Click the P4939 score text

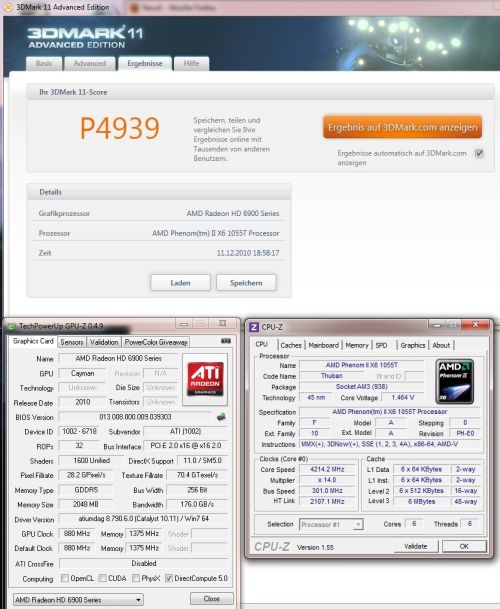pos(120,128)
